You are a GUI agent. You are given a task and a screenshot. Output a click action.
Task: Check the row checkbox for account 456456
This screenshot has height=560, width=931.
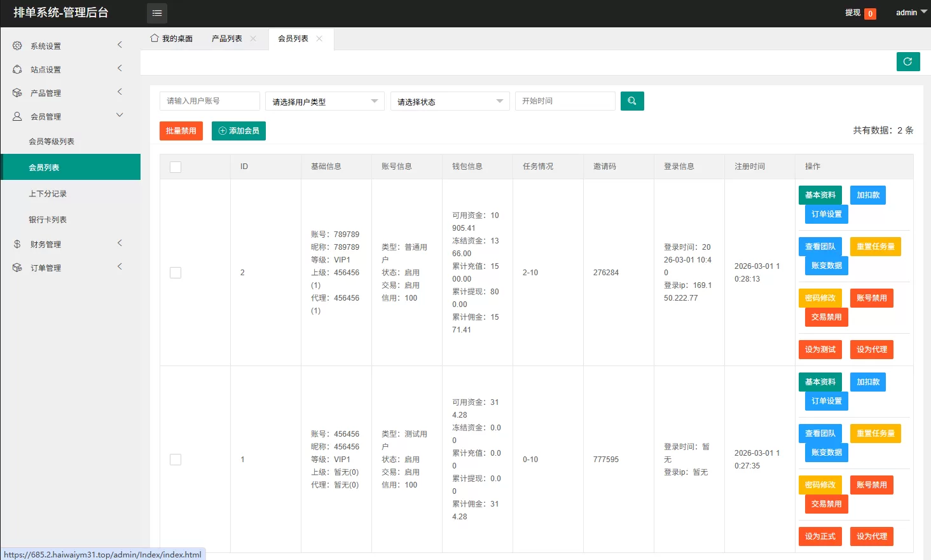176,459
